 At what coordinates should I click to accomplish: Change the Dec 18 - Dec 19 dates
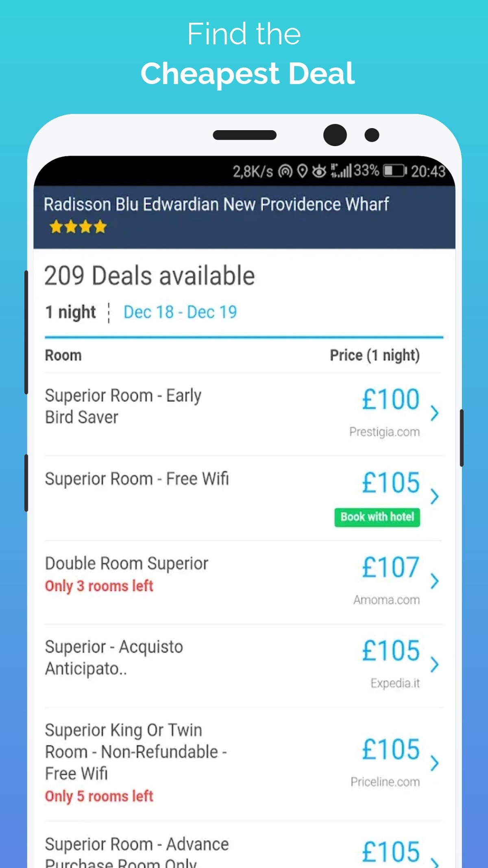[180, 312]
